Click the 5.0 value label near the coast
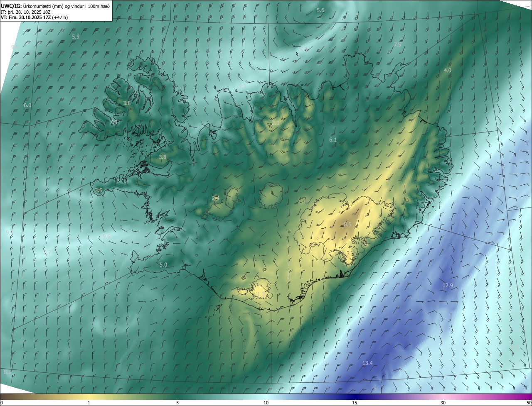Image resolution: width=532 pixels, height=406 pixels. point(163,264)
